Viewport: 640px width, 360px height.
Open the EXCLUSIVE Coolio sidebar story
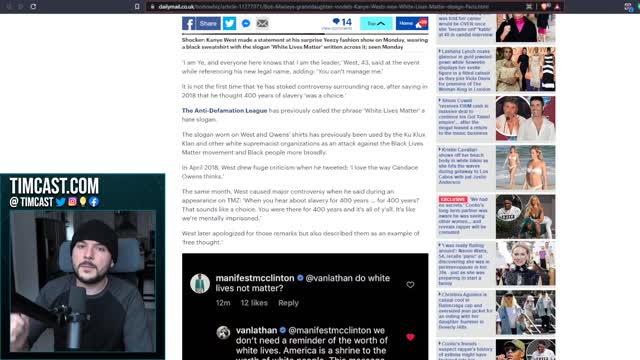click(464, 216)
